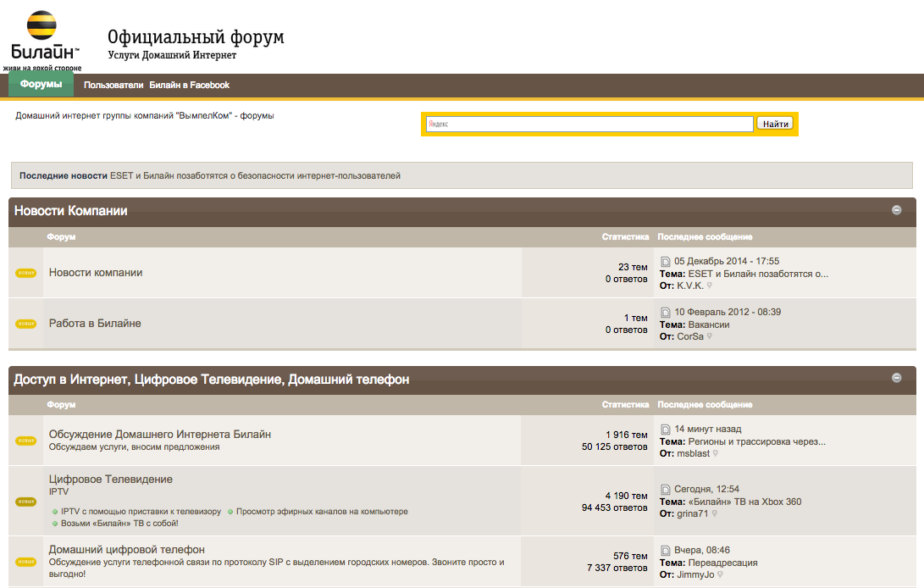924x588 pixels.
Task: Open last post icon dated 05 Декабрь 2014
Action: [666, 261]
